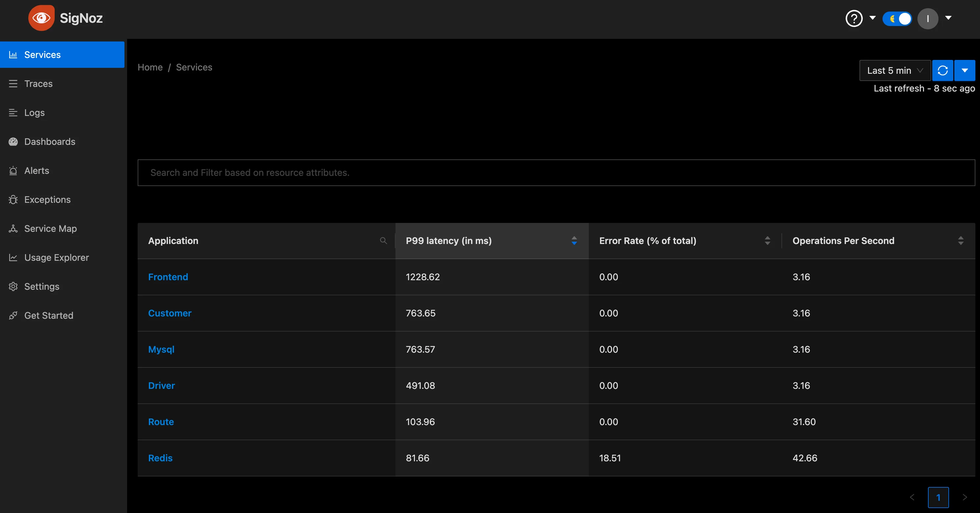Image resolution: width=980 pixels, height=513 pixels.
Task: Open the Last 5 min time range dropdown
Action: 895,70
